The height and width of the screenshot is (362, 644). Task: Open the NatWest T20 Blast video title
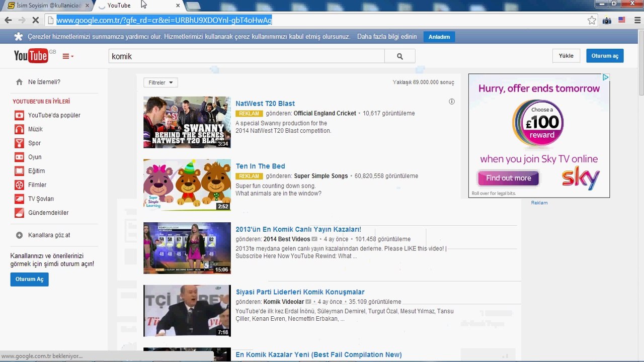click(265, 104)
